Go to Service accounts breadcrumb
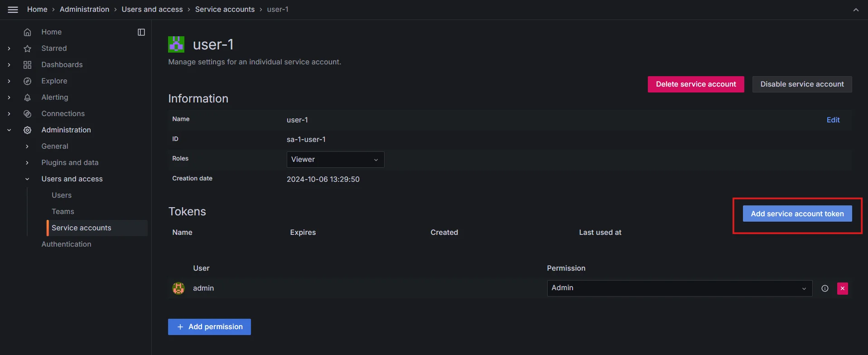The width and height of the screenshot is (868, 355). click(x=225, y=10)
